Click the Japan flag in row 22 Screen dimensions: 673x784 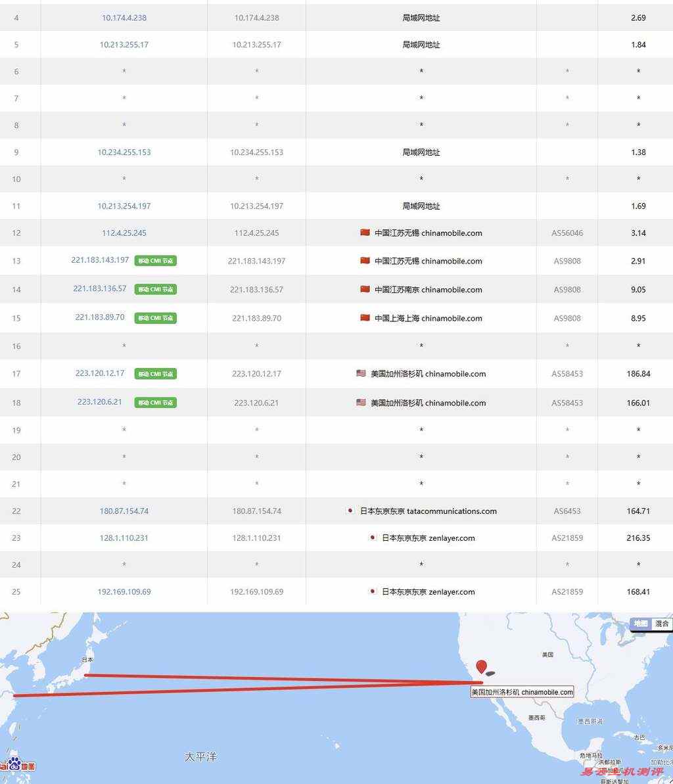(350, 511)
